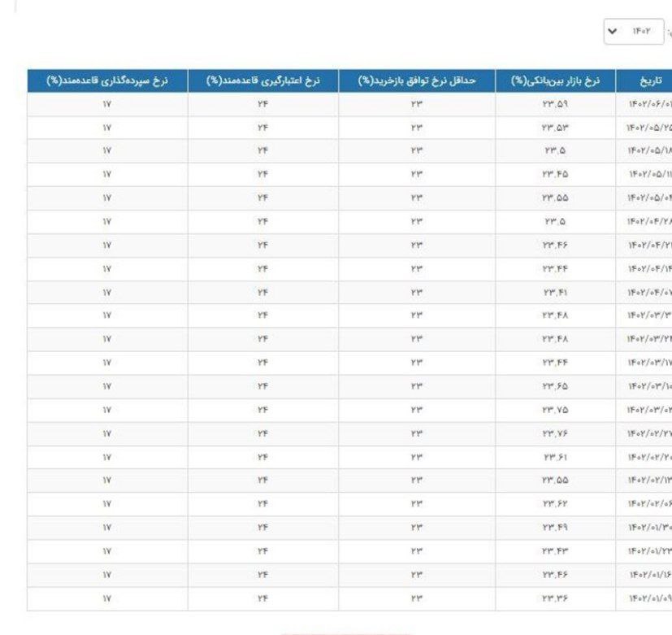This screenshot has height=635, width=672.
Task: Select the ۱۷ deposit rate in ۲۳.۶۱ row
Action: (107, 457)
